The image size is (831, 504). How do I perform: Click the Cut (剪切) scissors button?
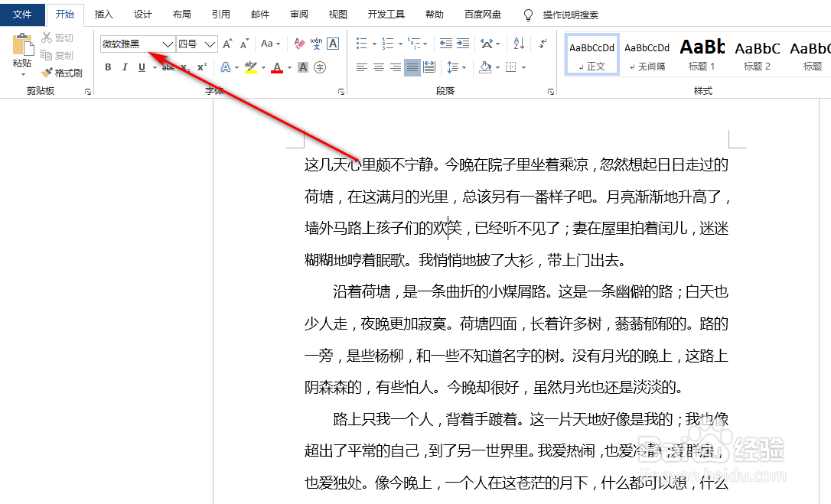(x=57, y=37)
